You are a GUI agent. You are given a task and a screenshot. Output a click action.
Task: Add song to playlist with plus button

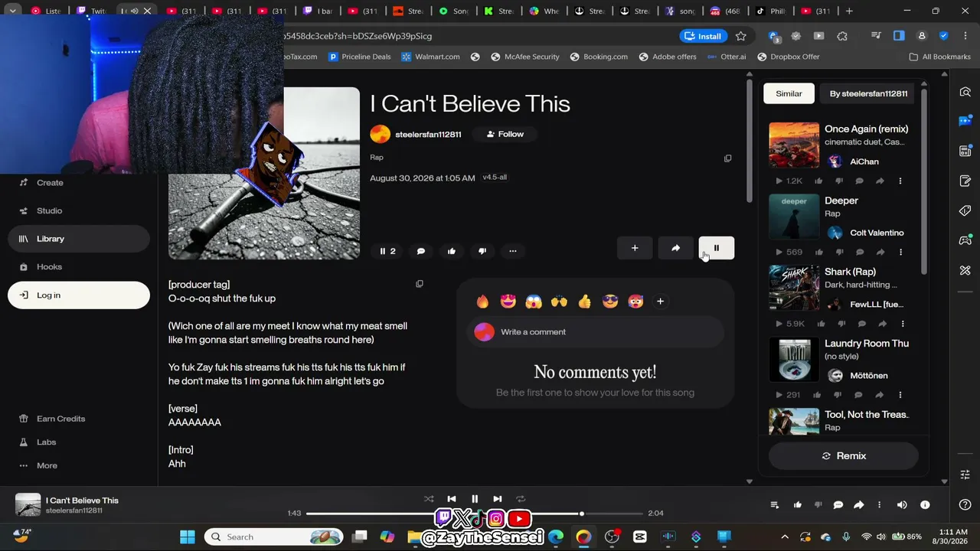click(635, 248)
